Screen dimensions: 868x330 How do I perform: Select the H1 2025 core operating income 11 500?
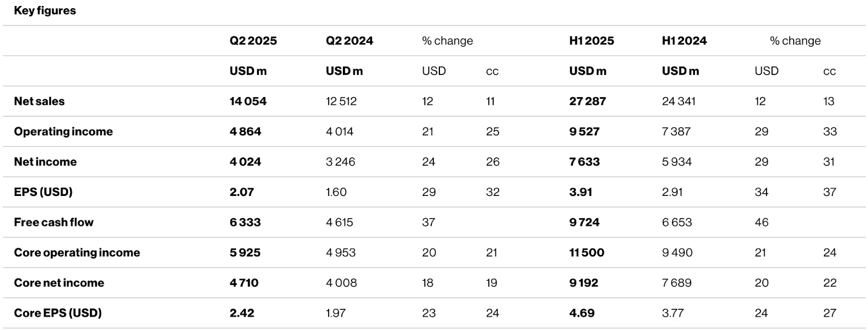(x=586, y=252)
